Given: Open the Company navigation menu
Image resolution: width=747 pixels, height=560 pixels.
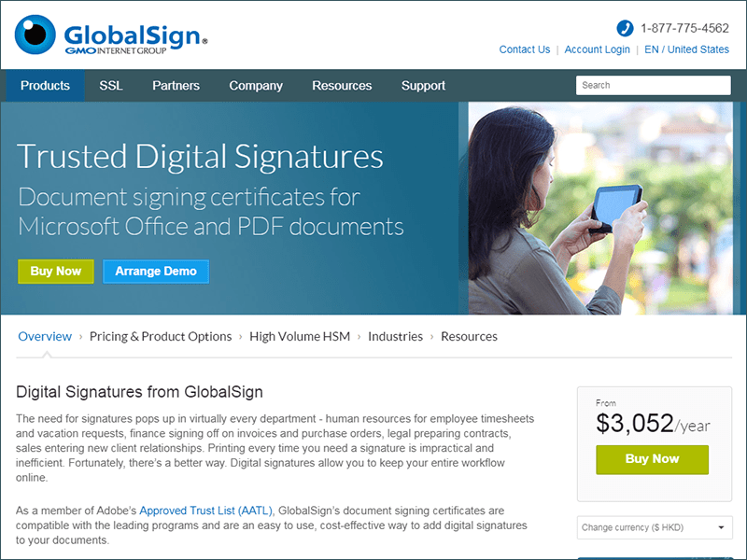Looking at the screenshot, I should coord(256,86).
